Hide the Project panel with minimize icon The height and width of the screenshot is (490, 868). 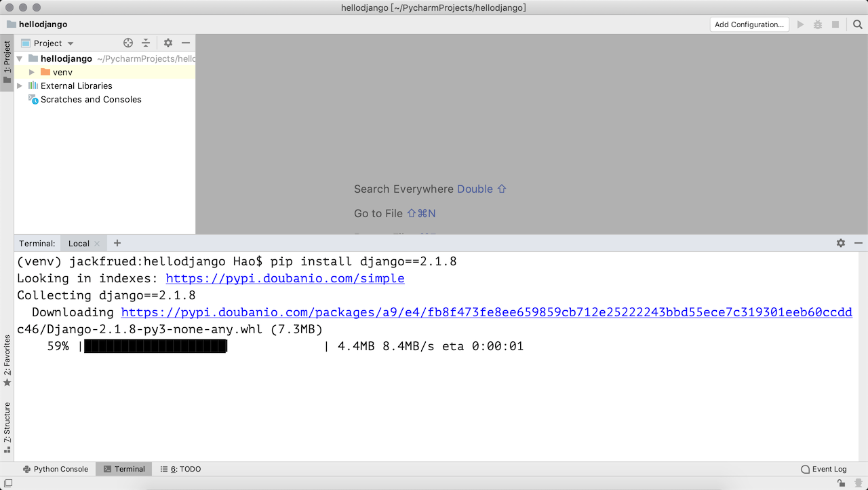185,43
